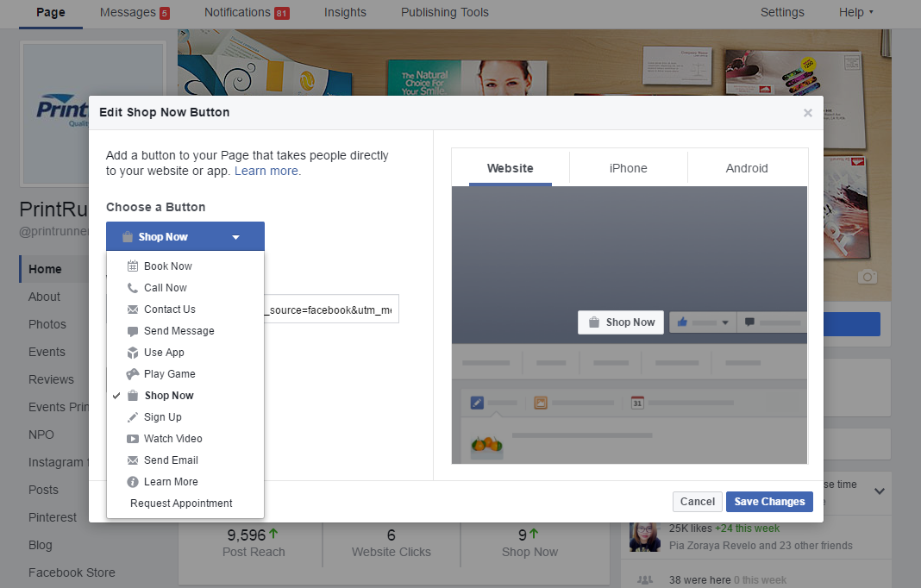This screenshot has height=588, width=921.
Task: Click the Shop Now preview button
Action: tap(621, 322)
